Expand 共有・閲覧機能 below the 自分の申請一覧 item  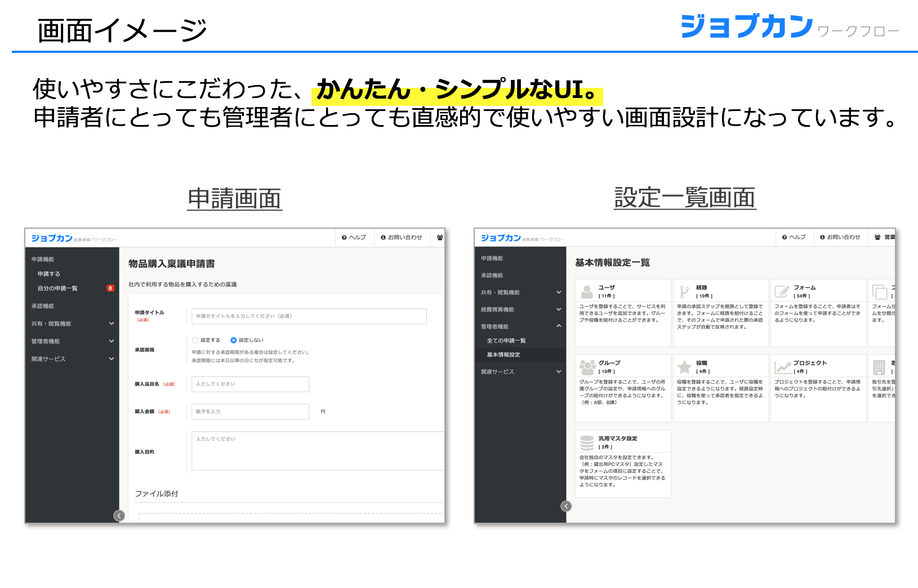tap(111, 324)
